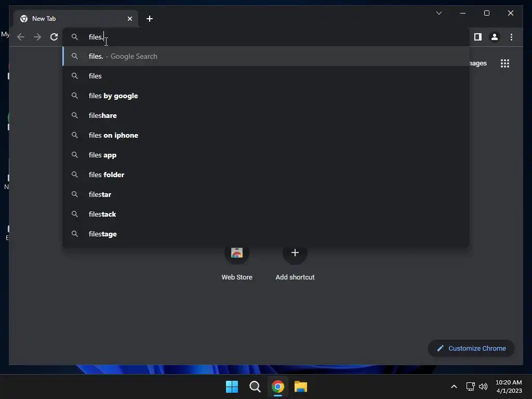Pick the 'filestack' suggestion

[266, 214]
